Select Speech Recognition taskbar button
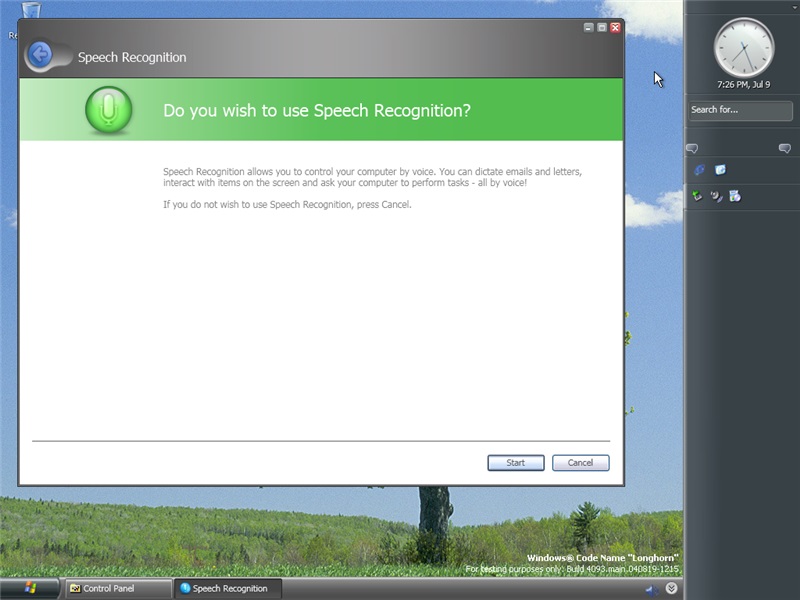The width and height of the screenshot is (800, 600). tap(228, 588)
